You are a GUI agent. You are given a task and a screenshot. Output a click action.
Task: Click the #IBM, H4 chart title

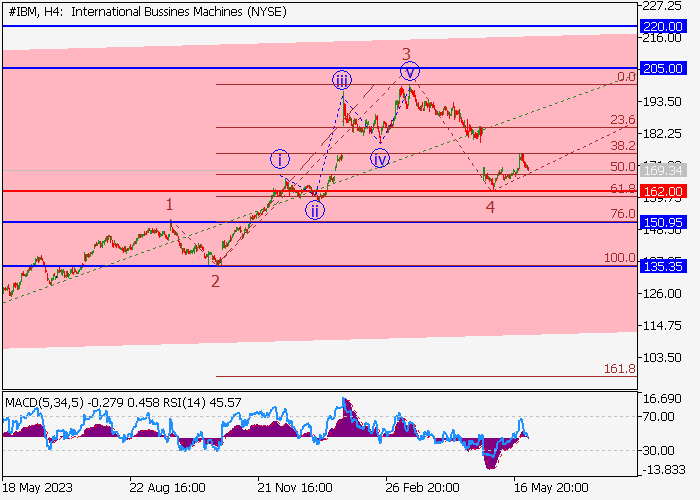tap(147, 12)
